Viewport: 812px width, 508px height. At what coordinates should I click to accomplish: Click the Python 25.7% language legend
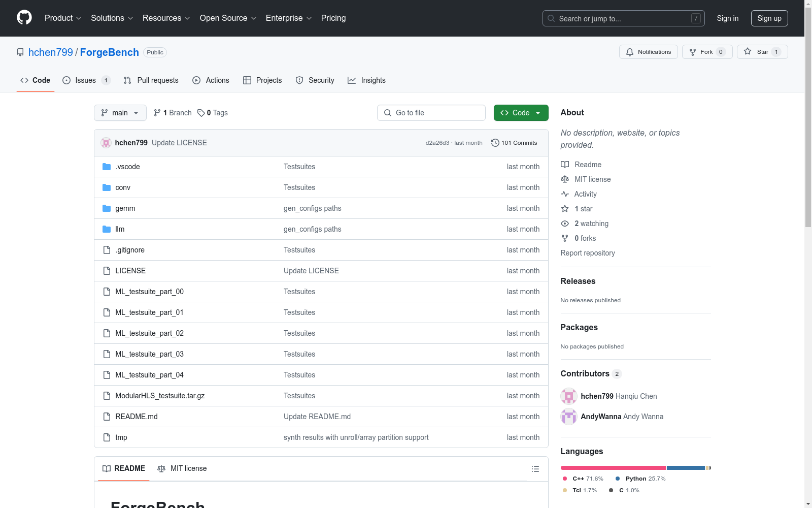pyautogui.click(x=640, y=479)
